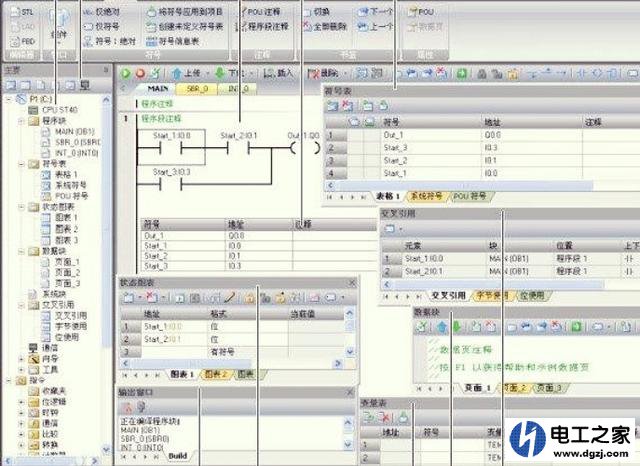The width and height of the screenshot is (640, 466).
Task: Switch the editor to FBD view
Action: point(22,41)
